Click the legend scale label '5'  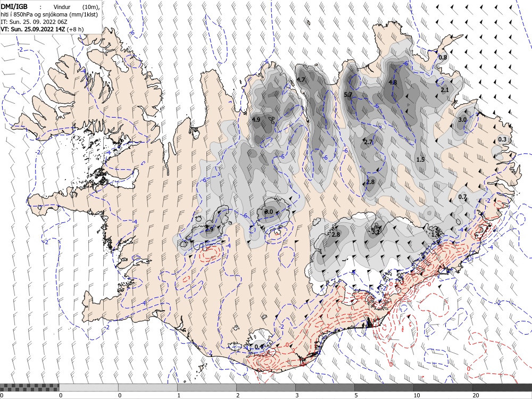click(x=356, y=395)
